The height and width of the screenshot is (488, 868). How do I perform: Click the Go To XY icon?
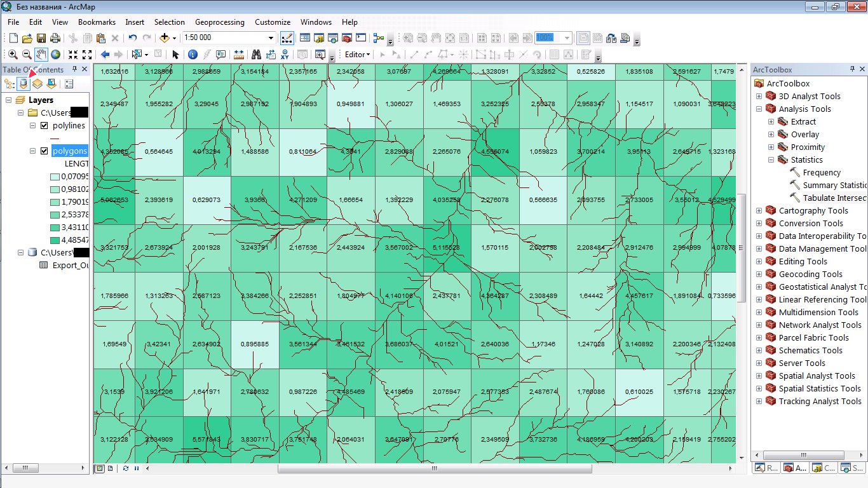pyautogui.click(x=285, y=55)
